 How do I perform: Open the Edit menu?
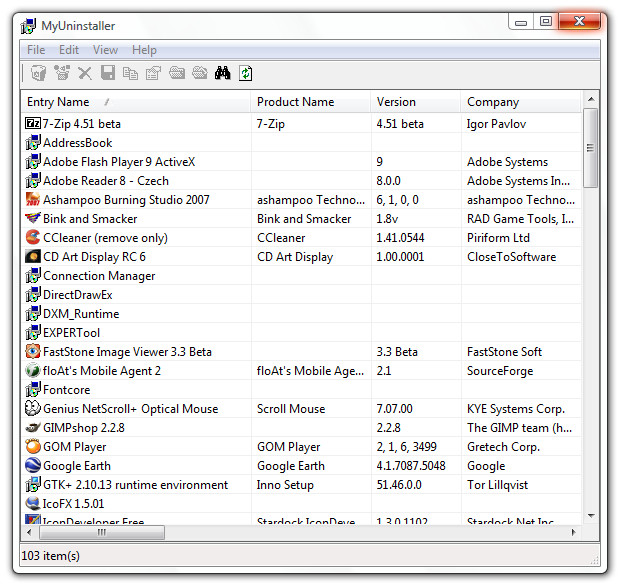pyautogui.click(x=69, y=50)
